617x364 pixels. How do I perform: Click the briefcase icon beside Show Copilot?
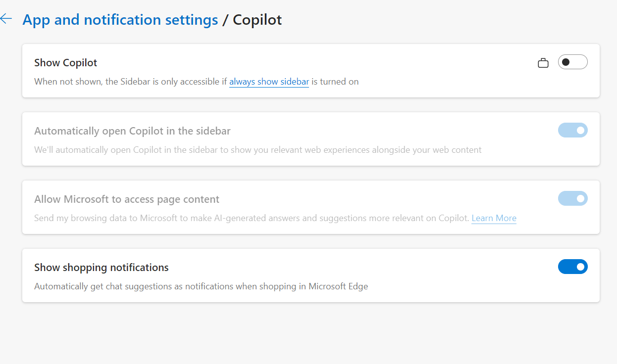(543, 63)
